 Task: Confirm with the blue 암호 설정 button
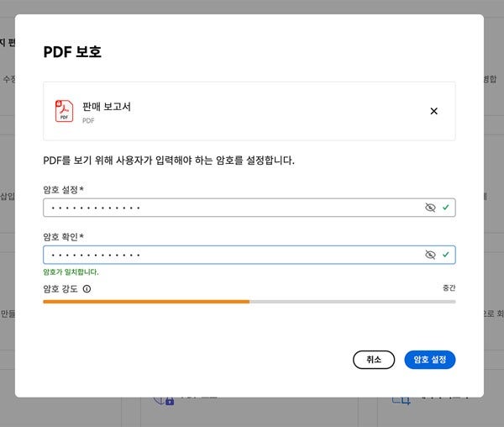(x=429, y=360)
